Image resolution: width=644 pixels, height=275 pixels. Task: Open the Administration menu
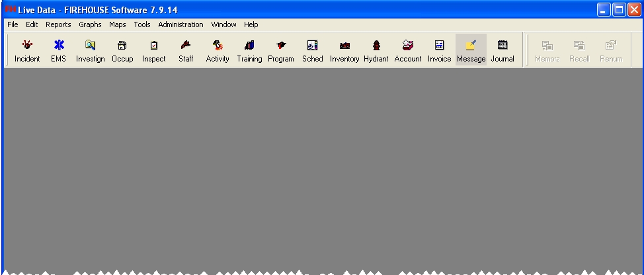pos(181,24)
